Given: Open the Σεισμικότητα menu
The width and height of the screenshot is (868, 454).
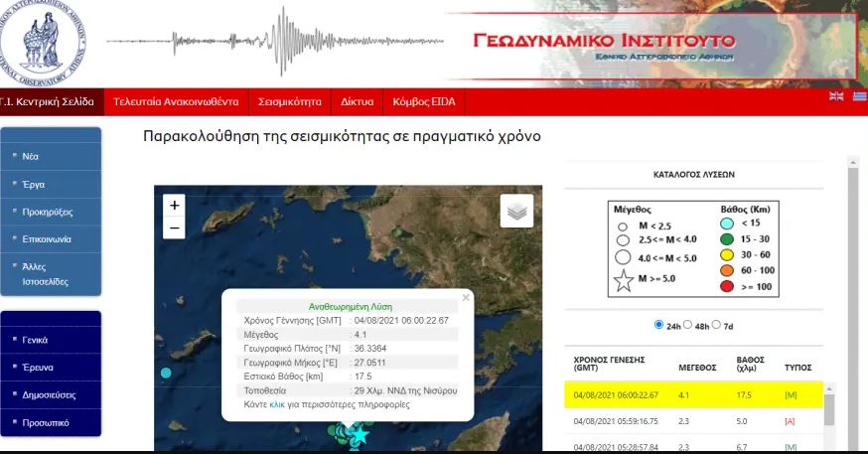Looking at the screenshot, I should pos(289,101).
